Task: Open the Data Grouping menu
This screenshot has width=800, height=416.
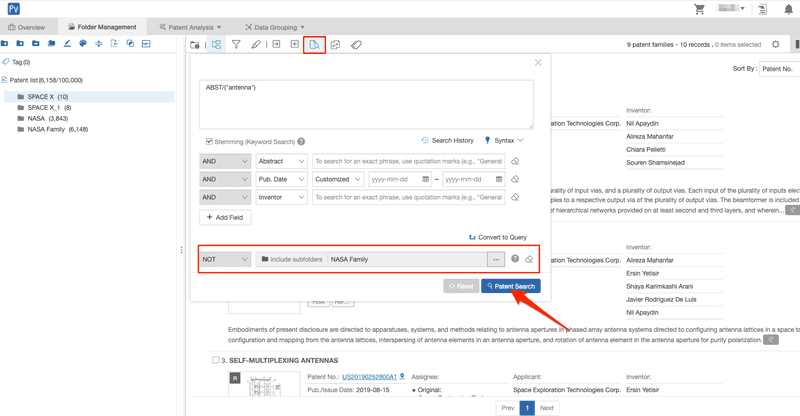Action: point(274,27)
